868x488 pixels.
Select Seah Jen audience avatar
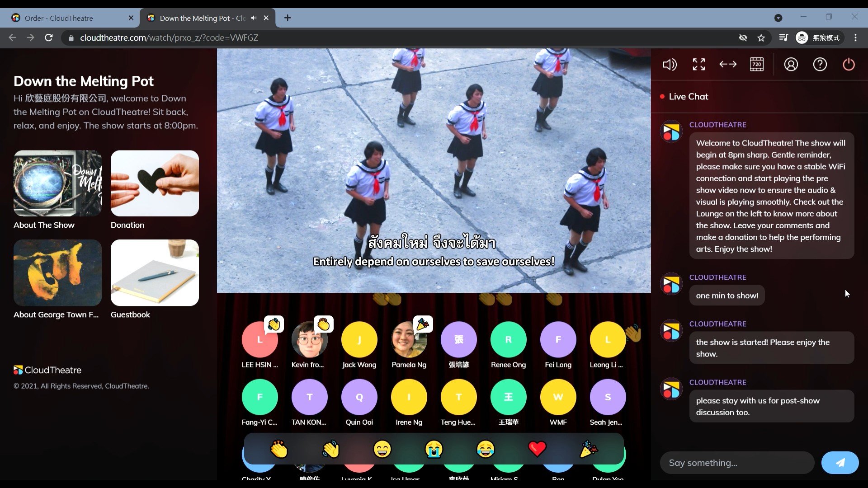pos(608,397)
